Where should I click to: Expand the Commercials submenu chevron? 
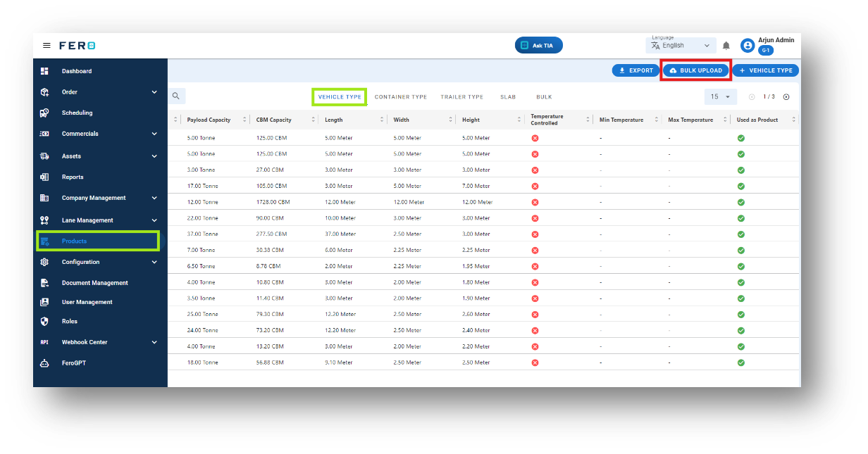(154, 134)
